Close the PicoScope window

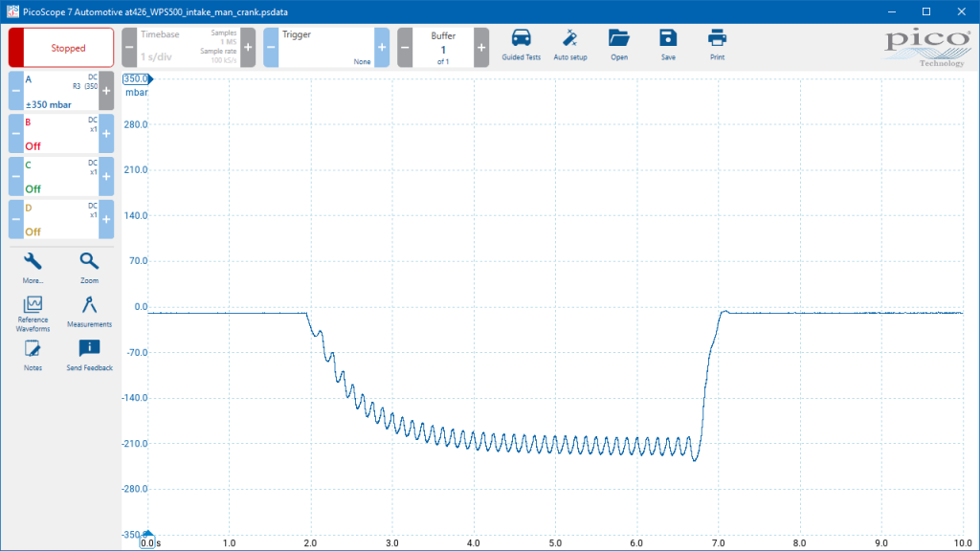coord(961,11)
